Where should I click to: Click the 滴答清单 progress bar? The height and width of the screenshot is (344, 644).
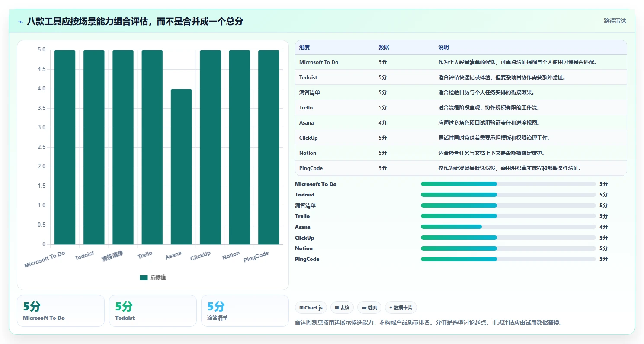pos(508,206)
